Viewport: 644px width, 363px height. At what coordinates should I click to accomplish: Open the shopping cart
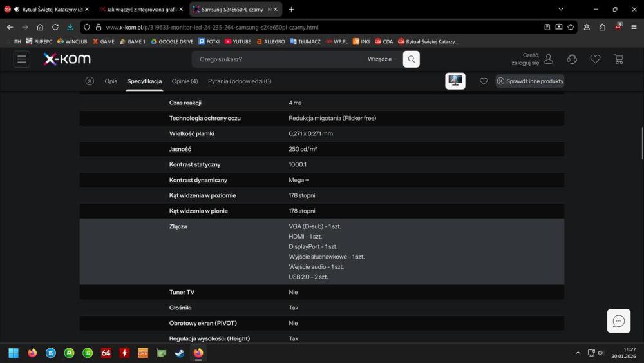pos(619,59)
